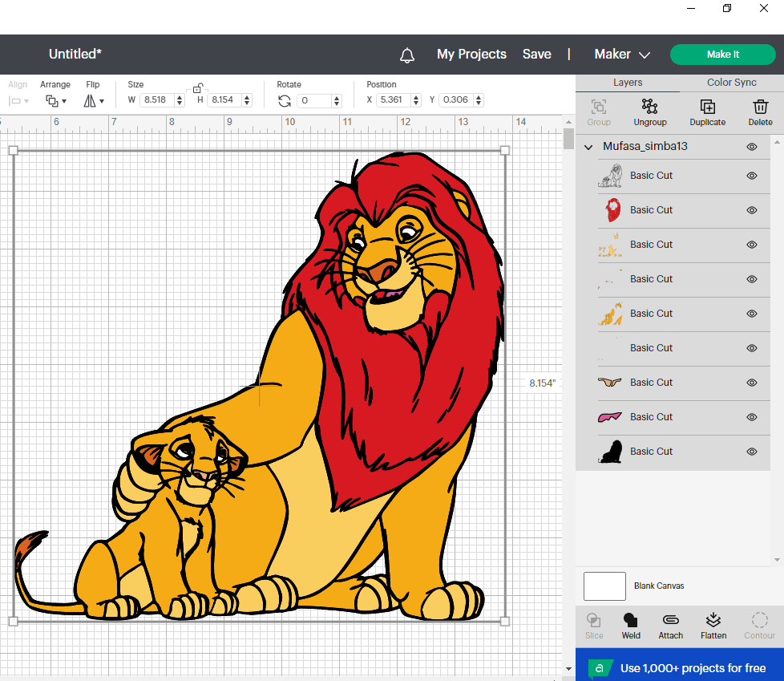Click the Width input field
The height and width of the screenshot is (681, 784).
tap(157, 100)
